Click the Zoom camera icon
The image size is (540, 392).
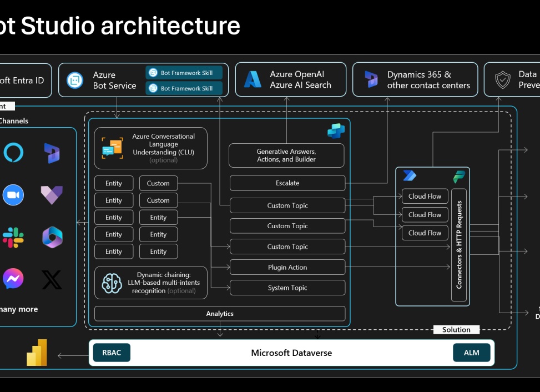click(13, 195)
